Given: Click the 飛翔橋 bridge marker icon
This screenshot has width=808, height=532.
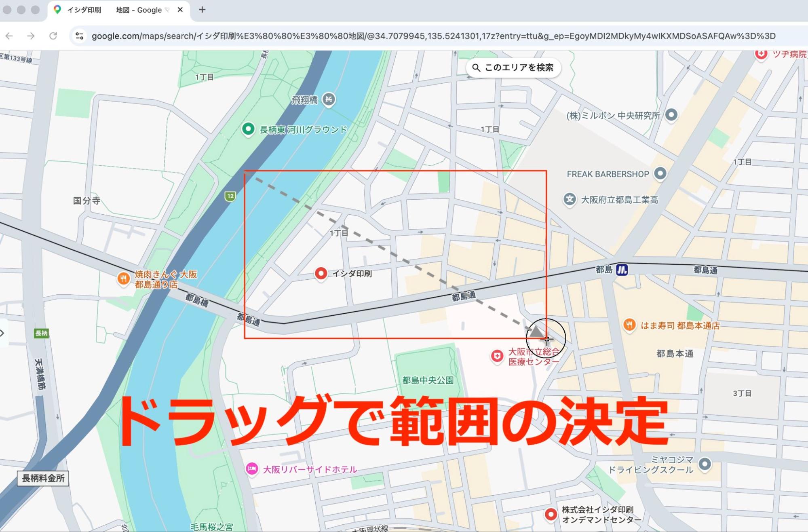Looking at the screenshot, I should click(329, 99).
